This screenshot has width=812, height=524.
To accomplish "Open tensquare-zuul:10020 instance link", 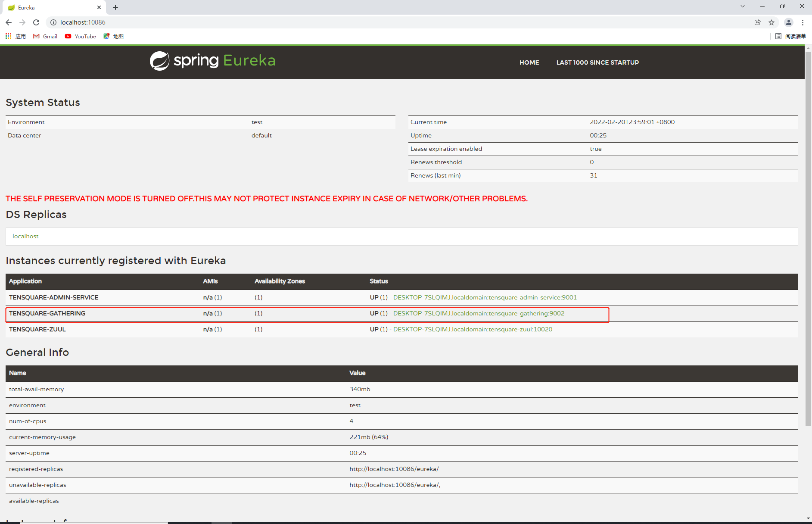I will click(473, 329).
